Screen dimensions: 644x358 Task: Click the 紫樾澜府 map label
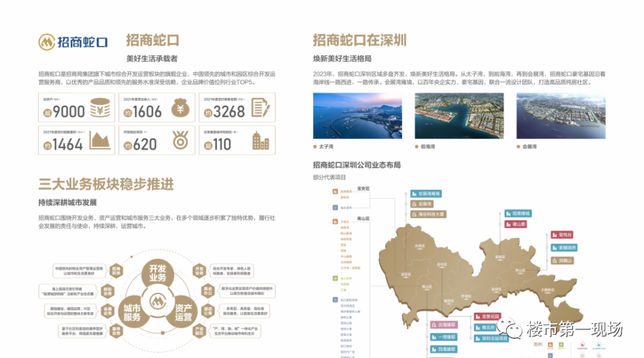(x=564, y=247)
